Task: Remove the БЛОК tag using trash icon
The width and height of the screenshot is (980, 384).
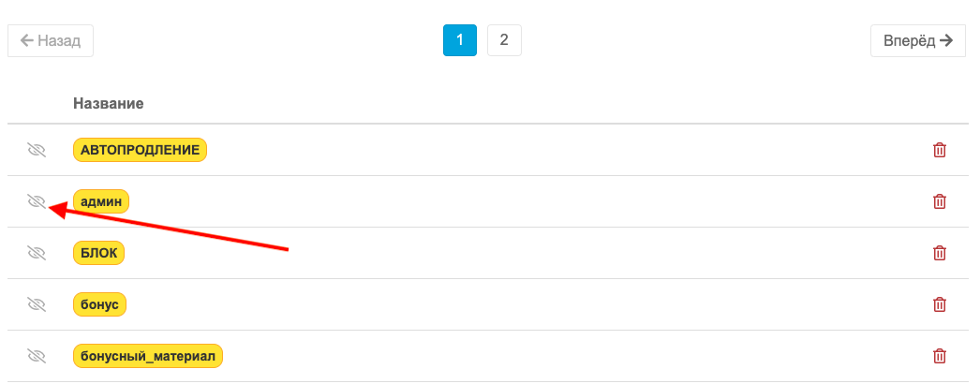Action: point(939,253)
